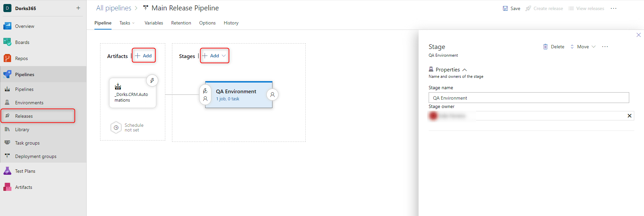The image size is (644, 216).
Task: Open the Tasks tab dropdown
Action: pos(127,23)
